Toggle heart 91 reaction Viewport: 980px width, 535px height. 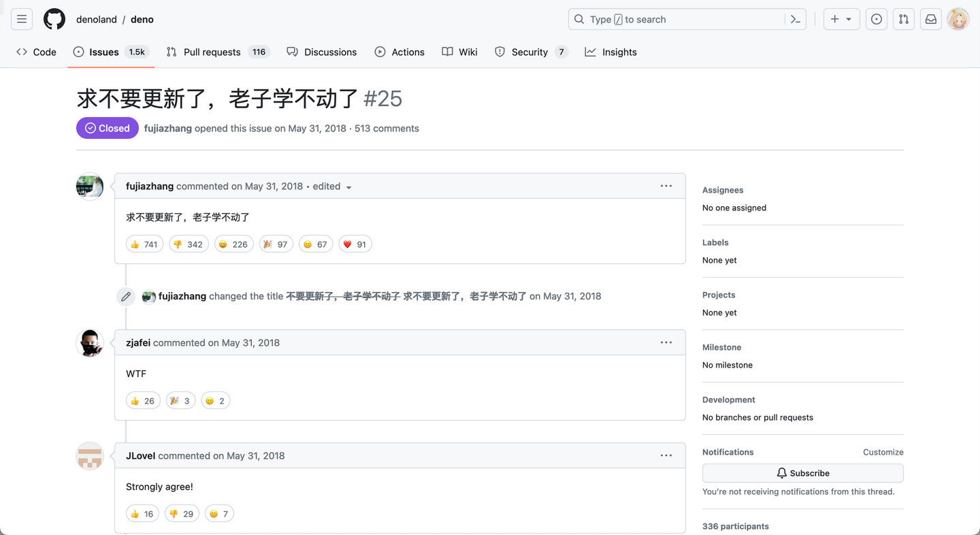355,244
